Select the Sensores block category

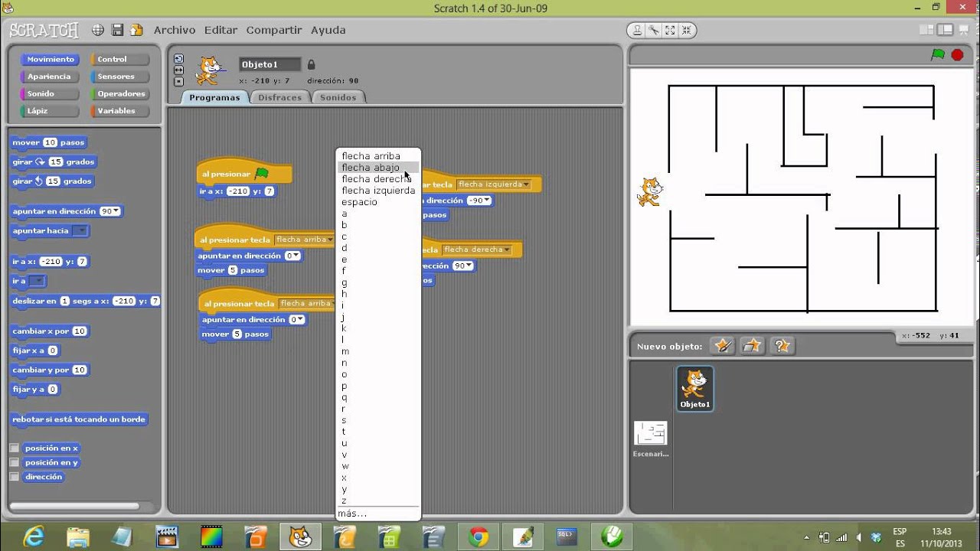coord(119,77)
